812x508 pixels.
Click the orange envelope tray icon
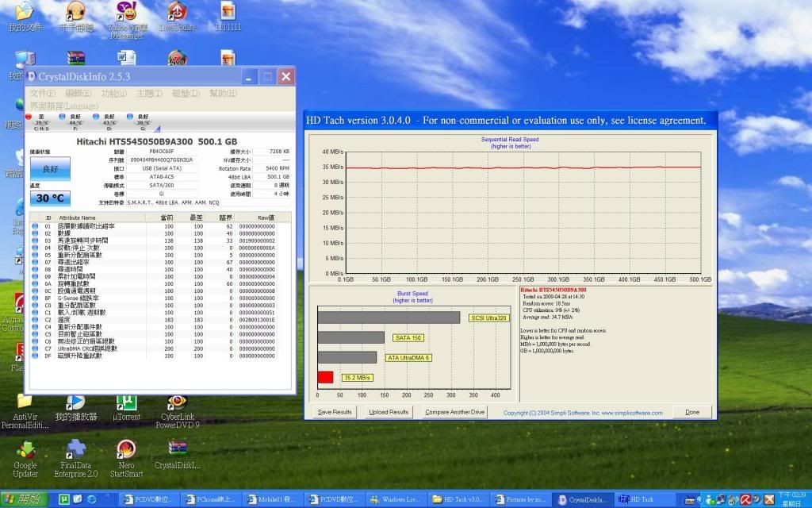click(769, 500)
